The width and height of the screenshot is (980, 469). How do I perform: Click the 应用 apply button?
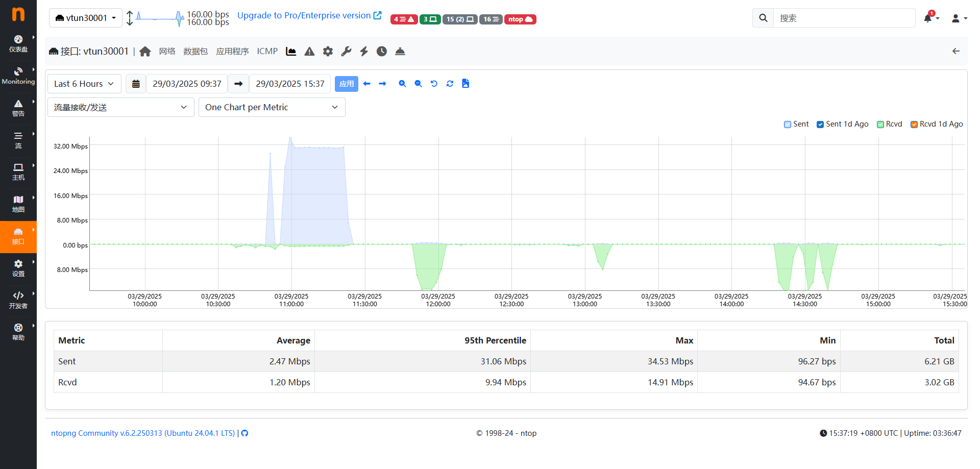pos(347,84)
